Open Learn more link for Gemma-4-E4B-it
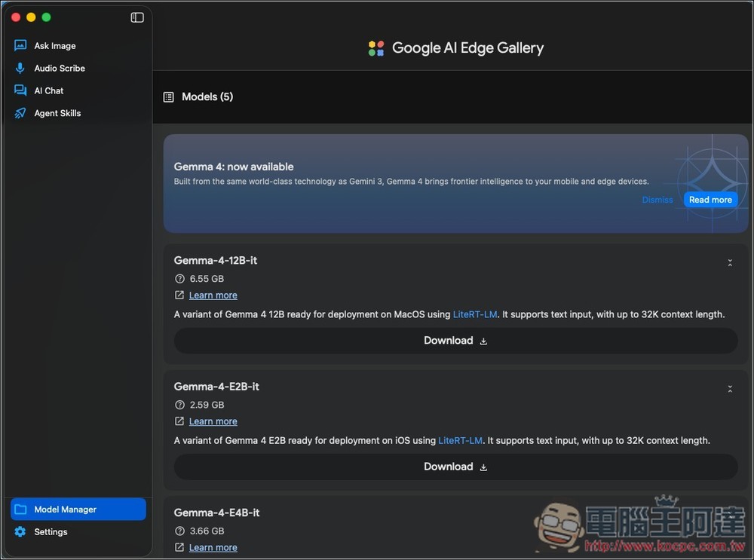 click(x=213, y=547)
